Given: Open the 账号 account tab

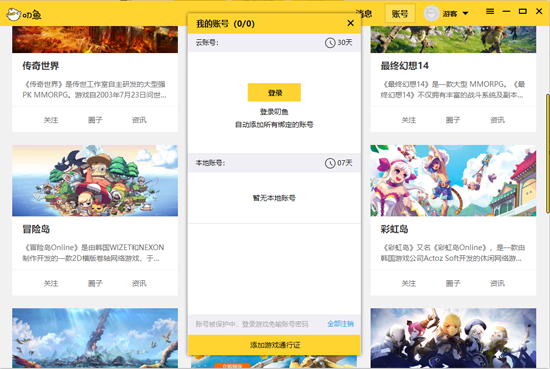Looking at the screenshot, I should click(x=400, y=14).
